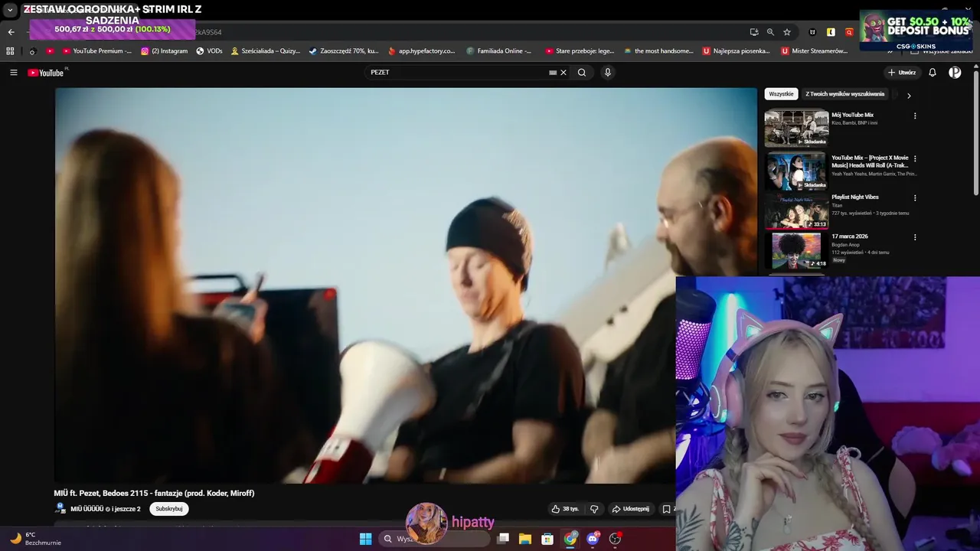The width and height of the screenshot is (980, 551).
Task: Open the tab search dropdown arrow
Action: click(x=10, y=10)
